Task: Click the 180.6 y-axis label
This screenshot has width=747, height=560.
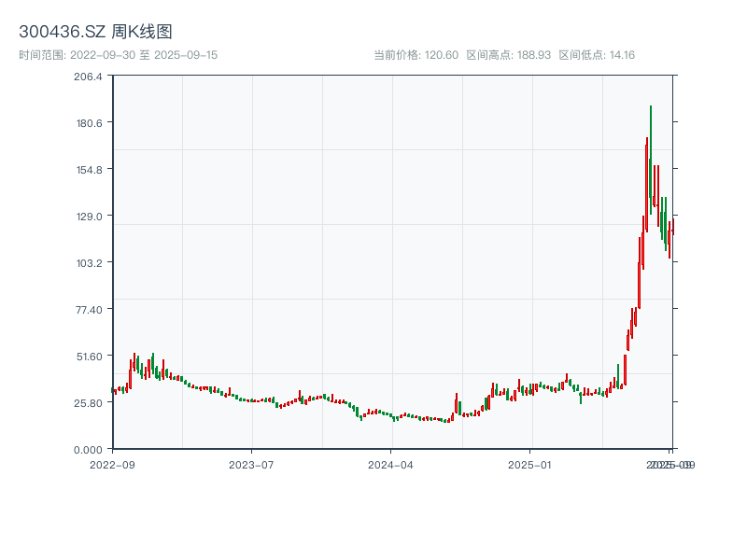Action: [90, 123]
